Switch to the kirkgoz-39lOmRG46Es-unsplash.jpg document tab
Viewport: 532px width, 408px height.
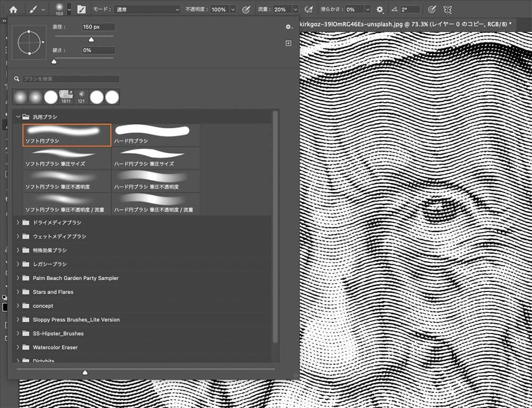coord(405,24)
